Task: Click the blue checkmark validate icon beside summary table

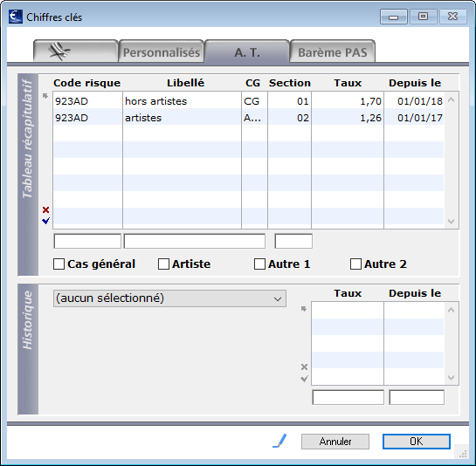Action: point(45,221)
